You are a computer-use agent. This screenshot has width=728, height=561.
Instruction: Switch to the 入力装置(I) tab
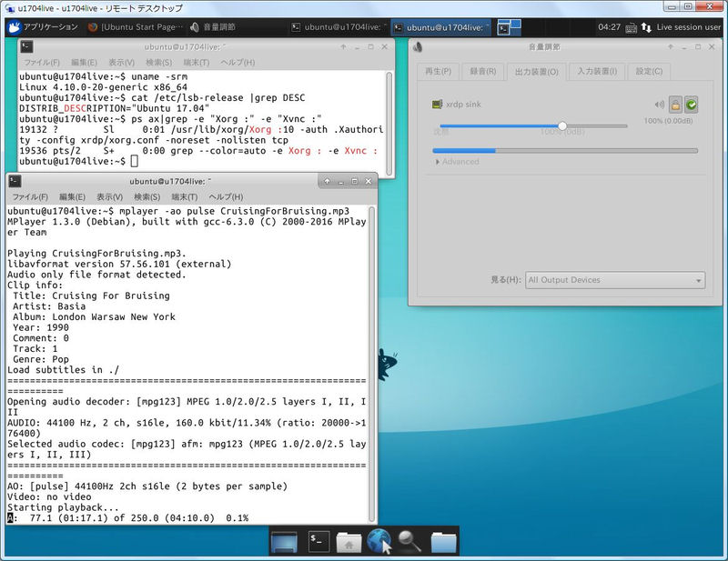pos(597,72)
